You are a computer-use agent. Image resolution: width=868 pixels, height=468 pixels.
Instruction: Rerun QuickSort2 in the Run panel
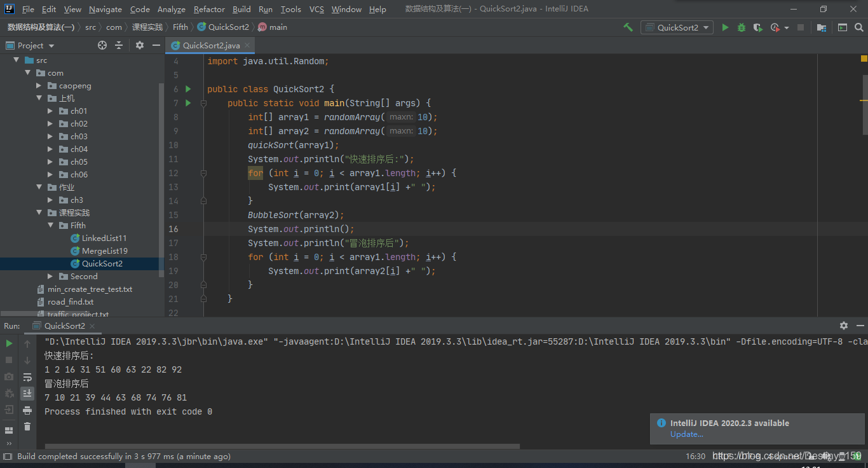(9, 343)
